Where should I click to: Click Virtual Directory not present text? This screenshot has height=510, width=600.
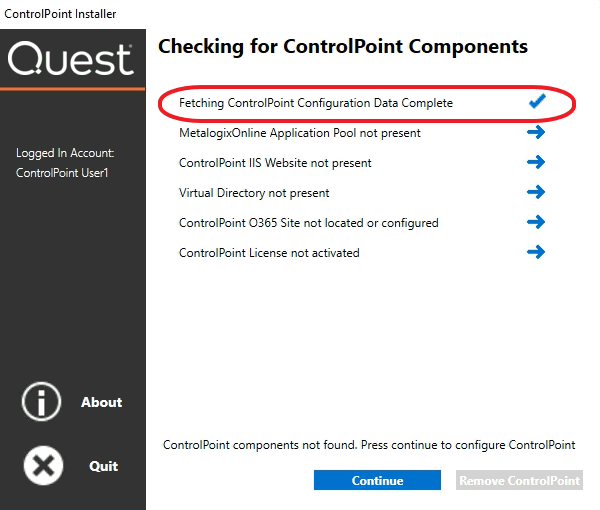click(x=254, y=193)
